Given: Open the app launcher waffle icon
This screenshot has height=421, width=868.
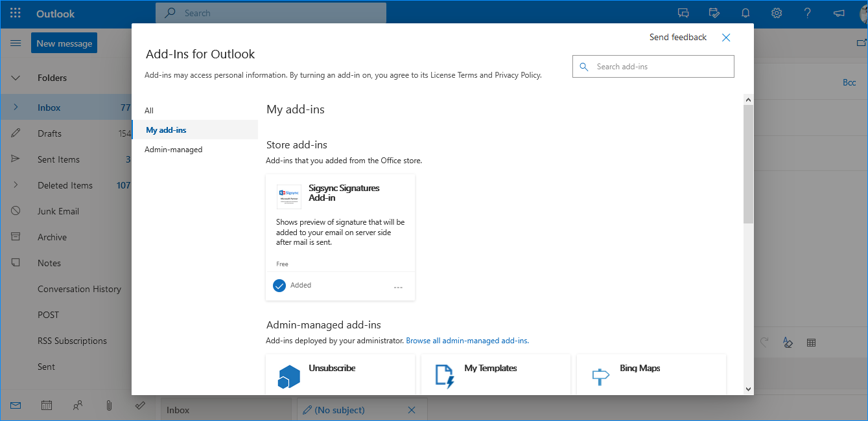Looking at the screenshot, I should click(16, 13).
